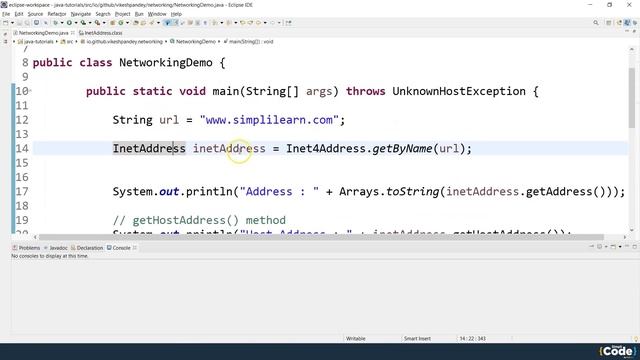Close the Console tab with X

pyautogui.click(x=135, y=248)
